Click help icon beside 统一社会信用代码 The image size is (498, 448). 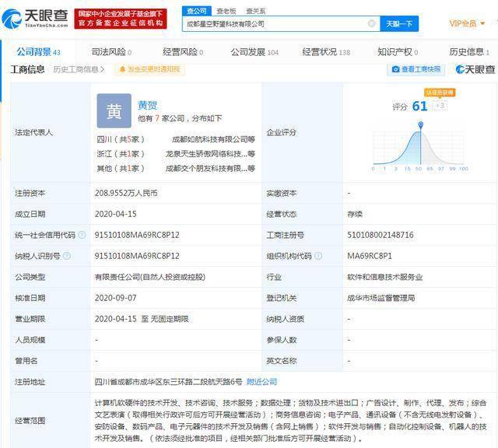point(82,235)
